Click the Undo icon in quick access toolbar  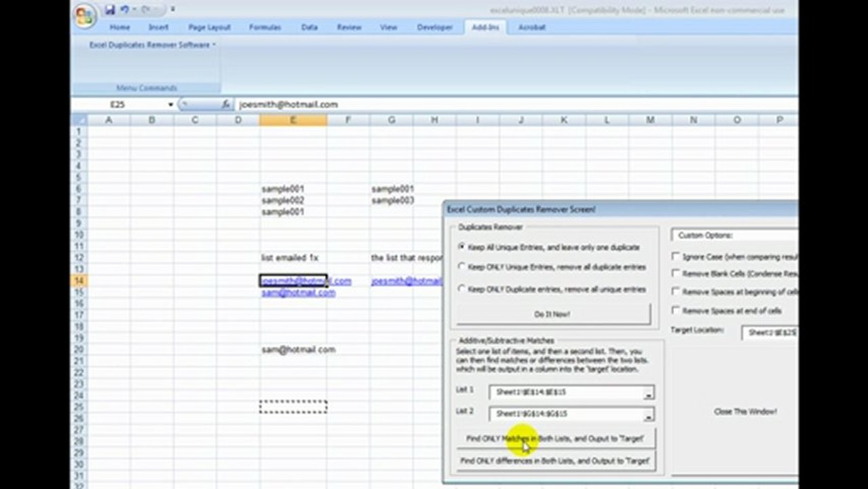point(125,10)
